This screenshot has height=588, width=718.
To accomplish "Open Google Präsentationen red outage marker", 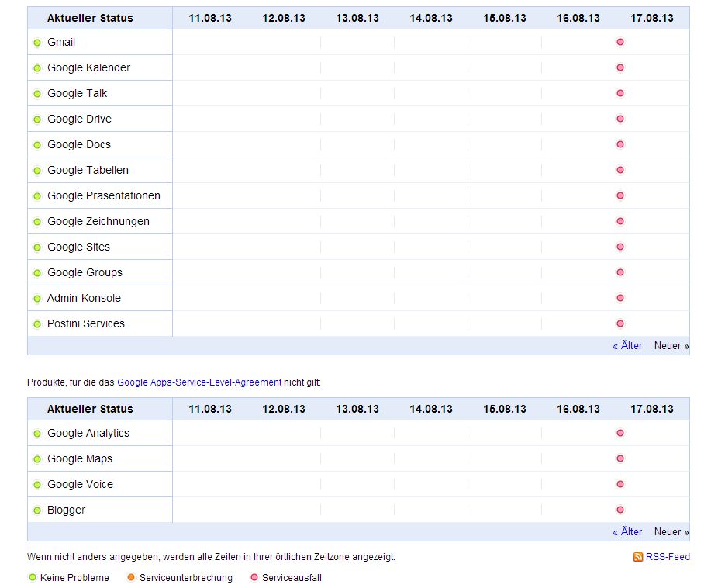I will 620,196.
